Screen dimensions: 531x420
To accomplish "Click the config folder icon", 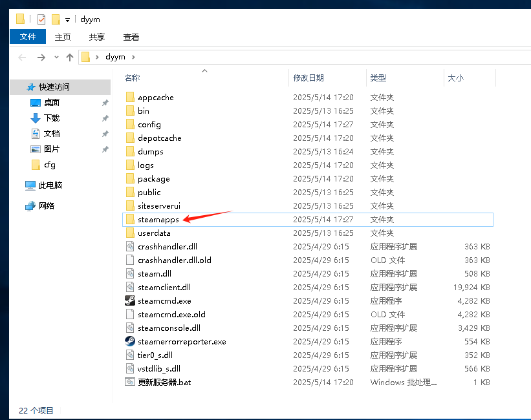I will coord(130,124).
